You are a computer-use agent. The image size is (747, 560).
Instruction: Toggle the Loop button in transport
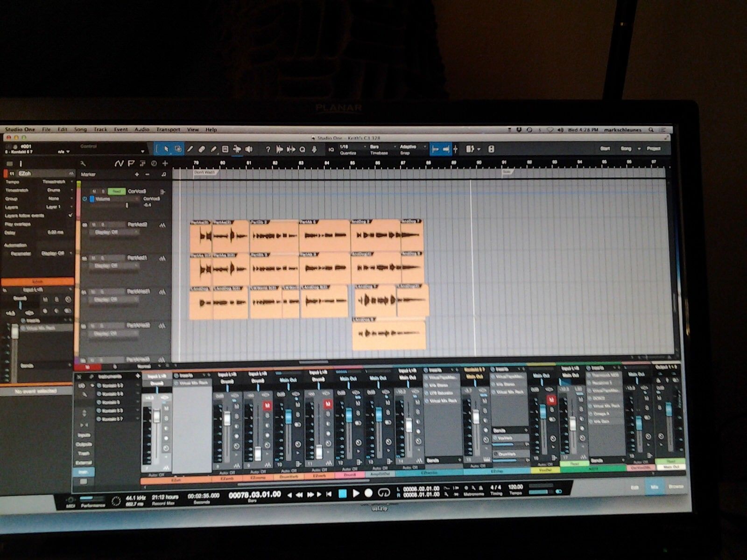(383, 493)
